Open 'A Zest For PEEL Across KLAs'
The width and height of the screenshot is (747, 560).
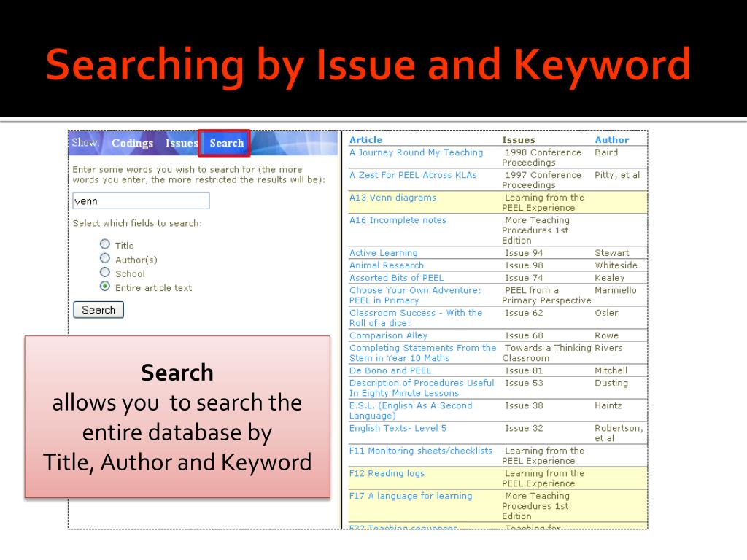click(413, 175)
